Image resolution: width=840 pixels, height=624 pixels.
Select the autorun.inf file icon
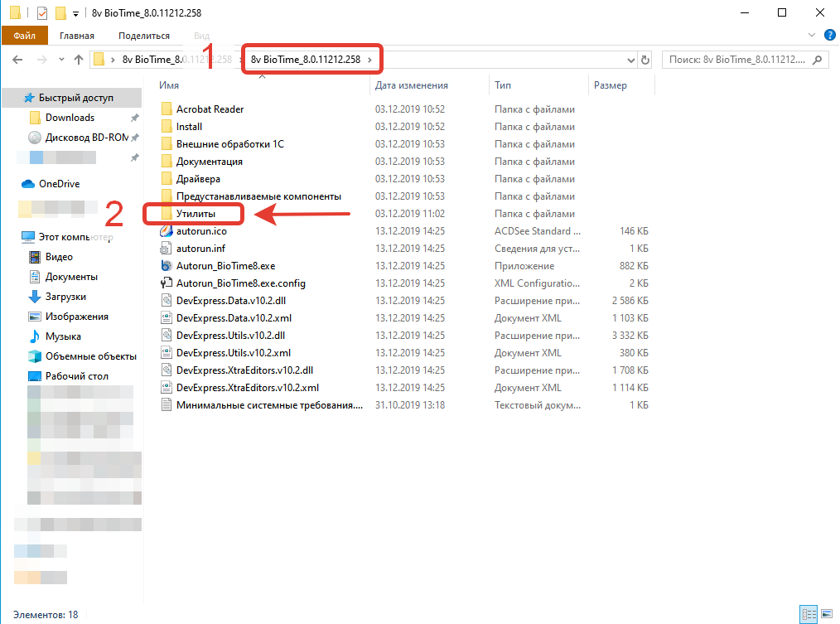click(x=167, y=249)
